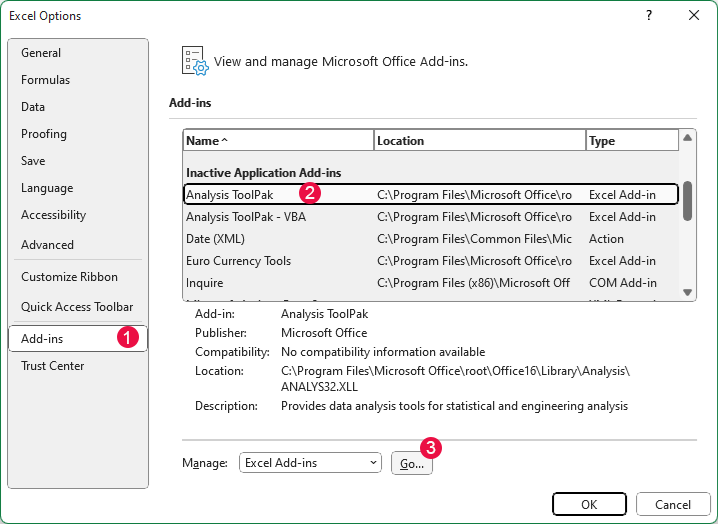Sort list by Location column header

point(479,141)
